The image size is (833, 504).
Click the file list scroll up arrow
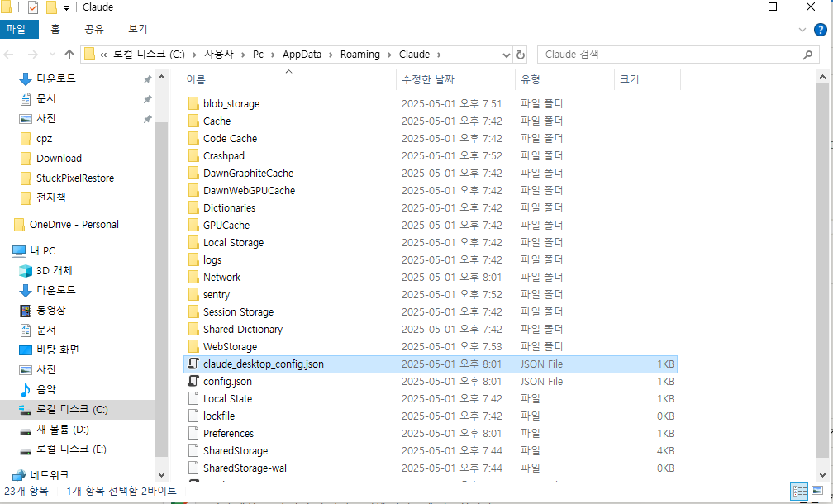pyautogui.click(x=822, y=77)
